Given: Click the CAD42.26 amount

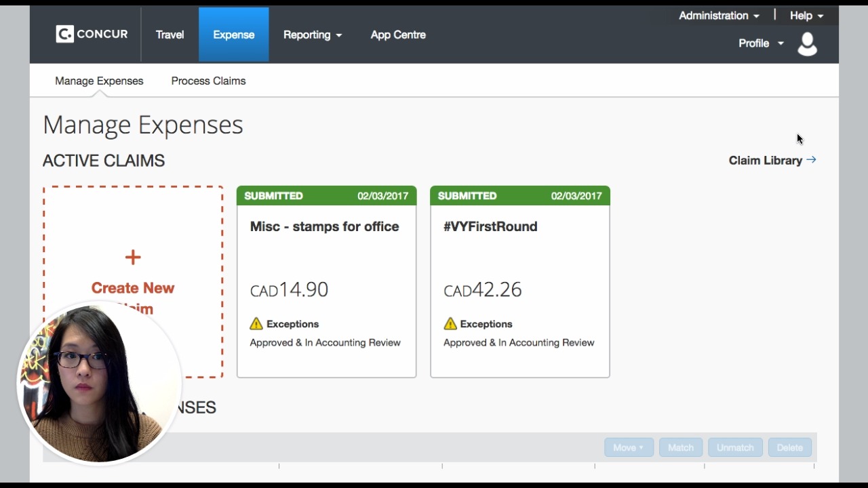Looking at the screenshot, I should pos(483,289).
